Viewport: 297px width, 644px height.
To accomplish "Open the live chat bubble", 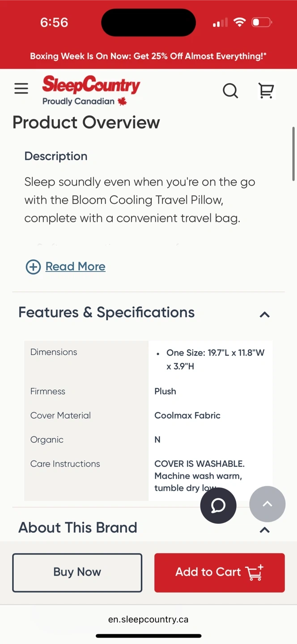I will pyautogui.click(x=218, y=505).
